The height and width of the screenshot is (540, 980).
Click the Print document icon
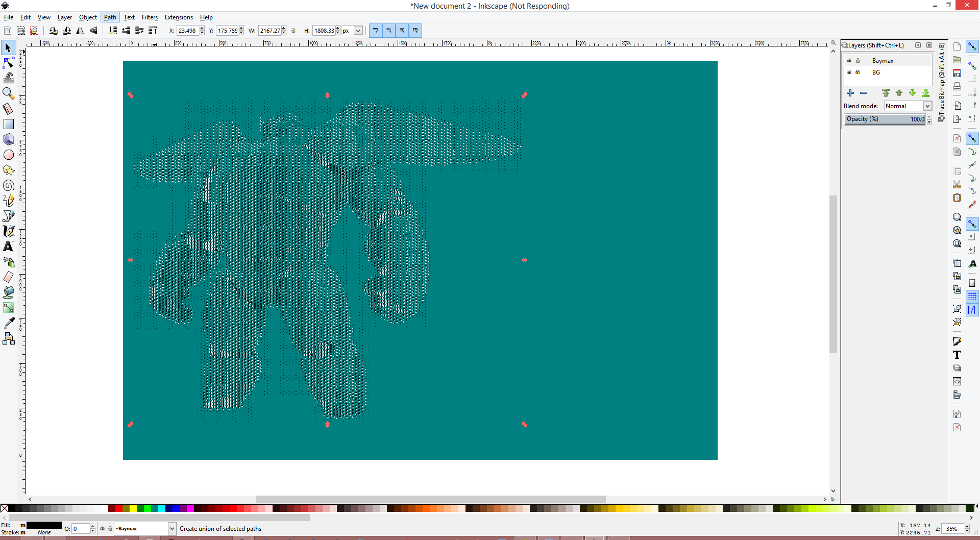pyautogui.click(x=957, y=86)
